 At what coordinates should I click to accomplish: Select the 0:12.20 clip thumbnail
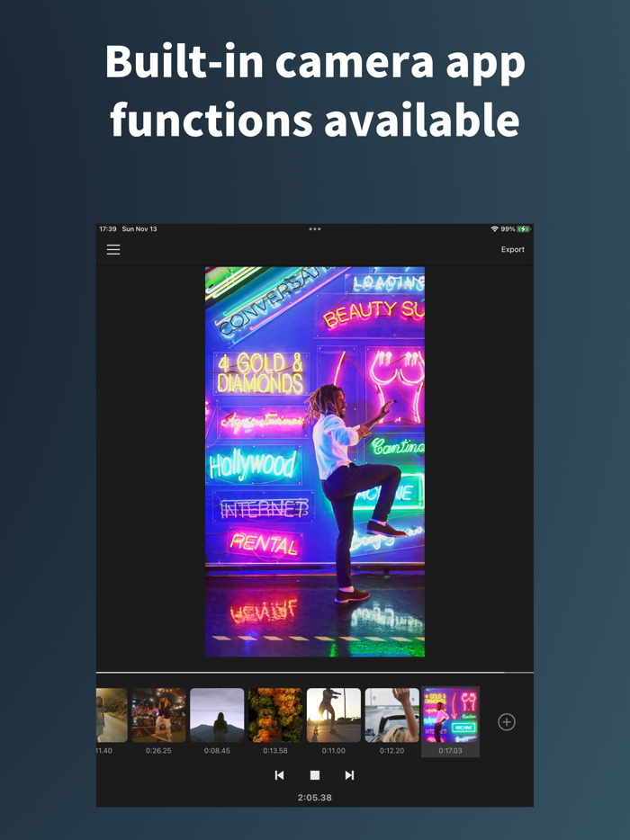[x=392, y=716]
